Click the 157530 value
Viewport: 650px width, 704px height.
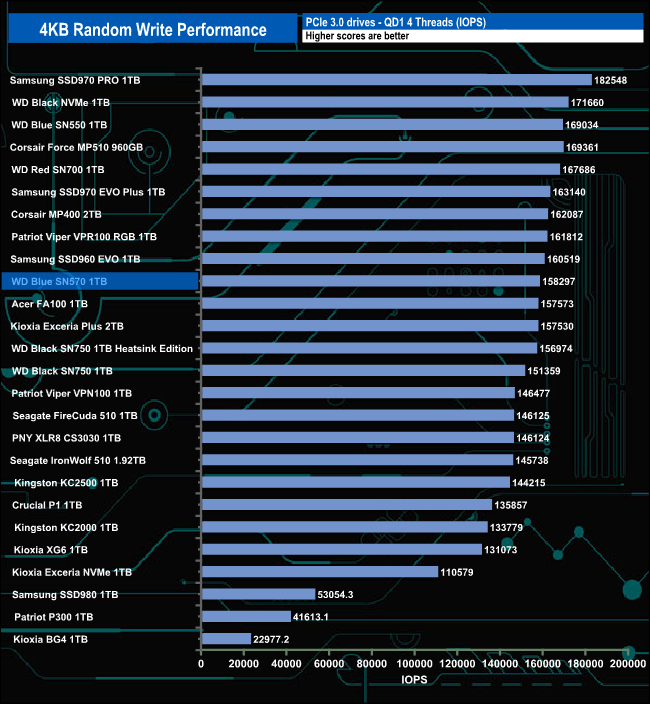click(x=557, y=326)
